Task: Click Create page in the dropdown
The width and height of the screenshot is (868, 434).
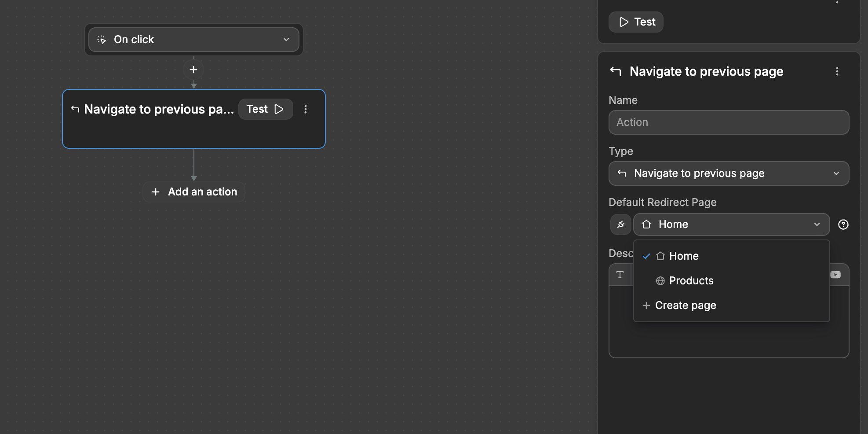Action: click(685, 305)
